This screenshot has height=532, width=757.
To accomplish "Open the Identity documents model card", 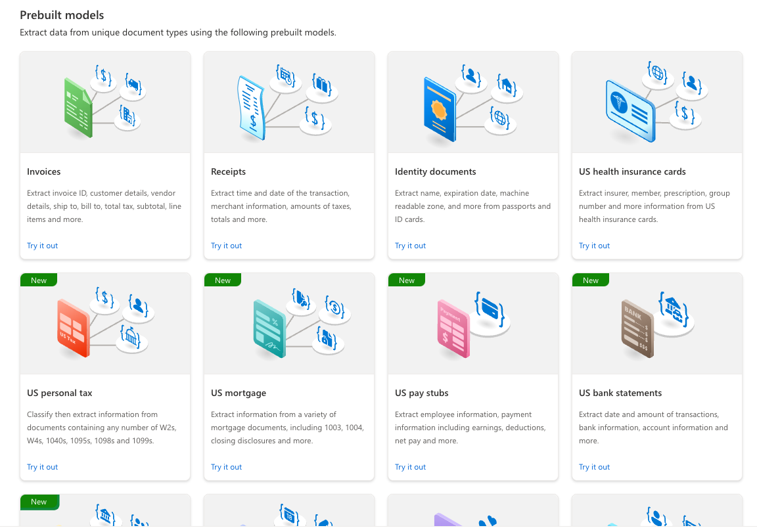I will [x=472, y=156].
